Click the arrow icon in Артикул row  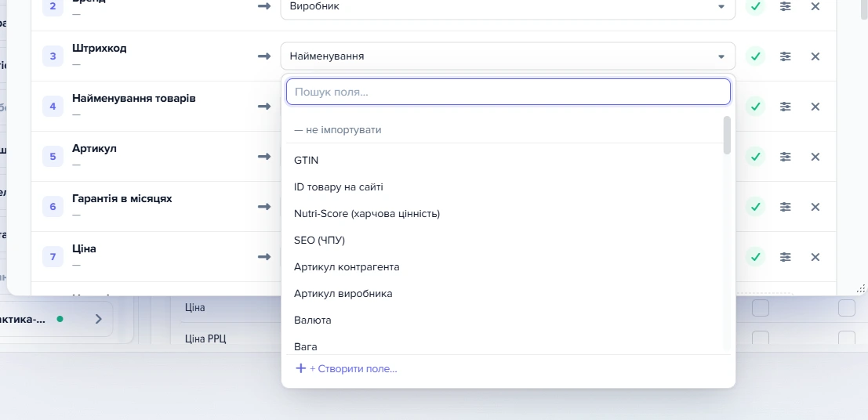coord(264,157)
